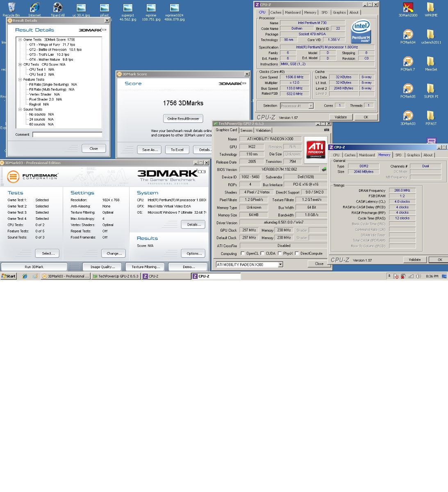
Task: Click the TechPowerUp GPU-Z taskbar button
Action: (116, 276)
